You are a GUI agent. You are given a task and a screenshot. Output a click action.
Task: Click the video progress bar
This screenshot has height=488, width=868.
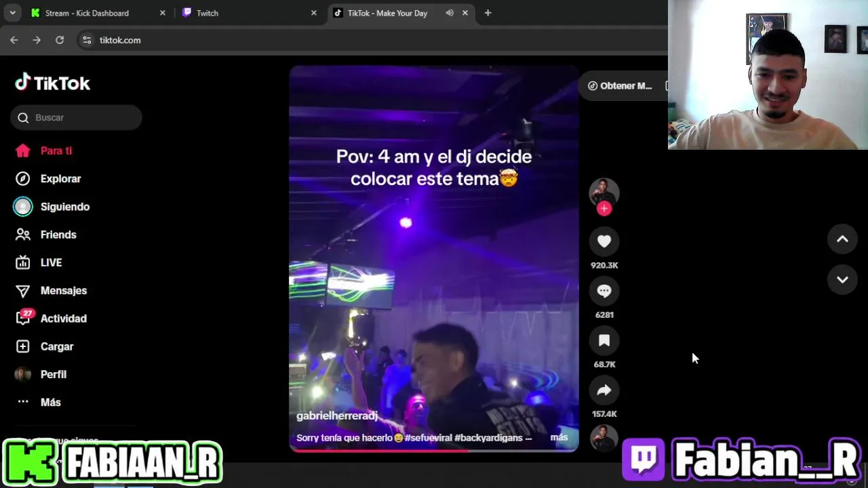(434, 450)
